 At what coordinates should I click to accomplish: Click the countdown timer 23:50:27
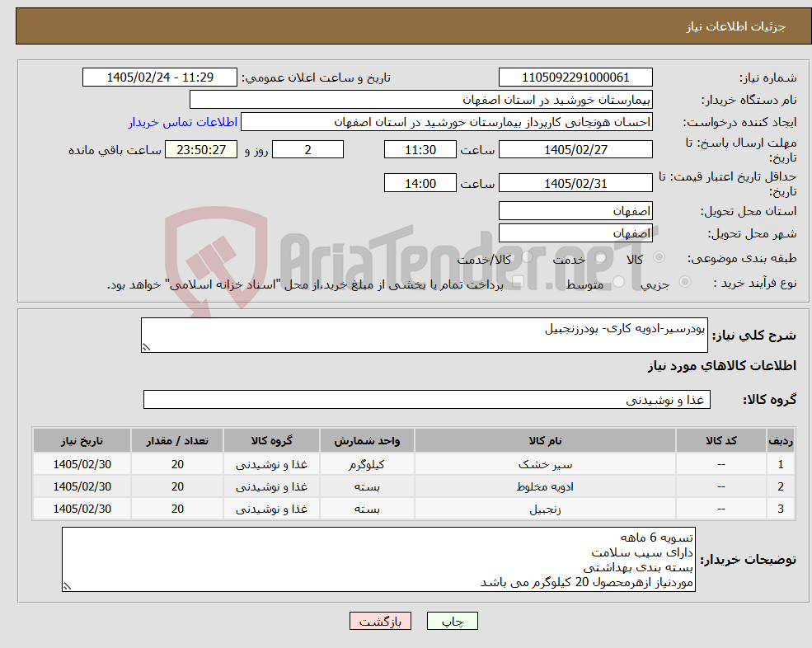pos(201,150)
